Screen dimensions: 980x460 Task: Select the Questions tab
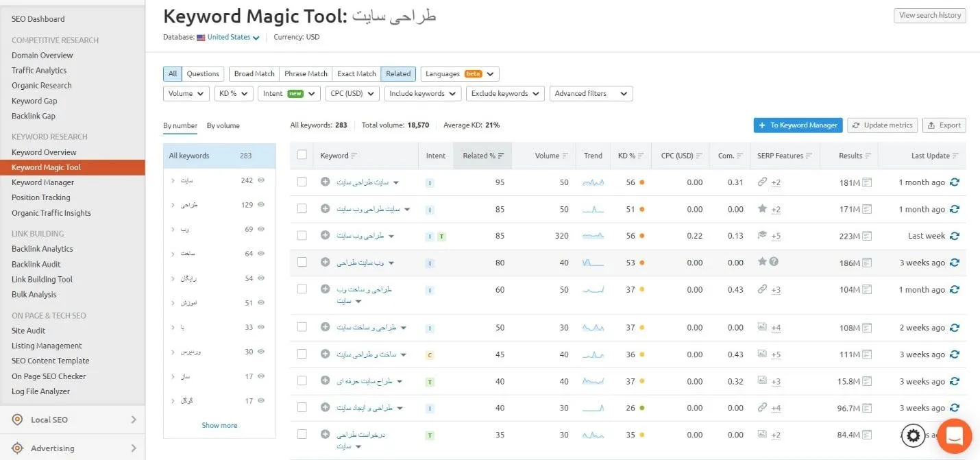pyautogui.click(x=203, y=73)
